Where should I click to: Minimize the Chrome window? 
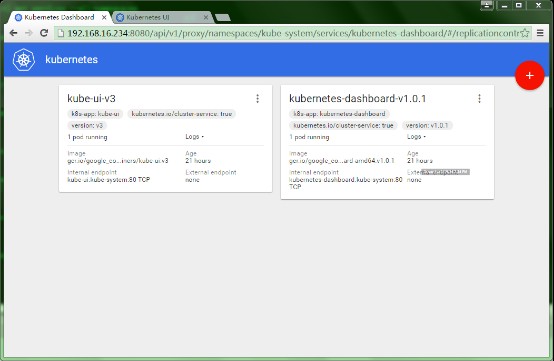click(x=504, y=5)
